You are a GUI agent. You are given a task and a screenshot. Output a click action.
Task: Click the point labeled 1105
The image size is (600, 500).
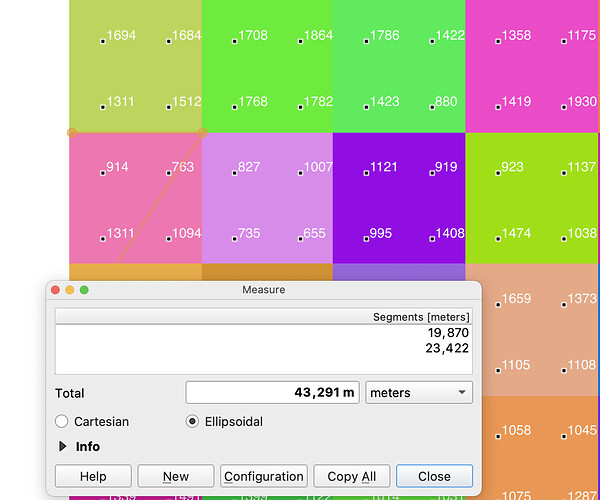coord(498,370)
